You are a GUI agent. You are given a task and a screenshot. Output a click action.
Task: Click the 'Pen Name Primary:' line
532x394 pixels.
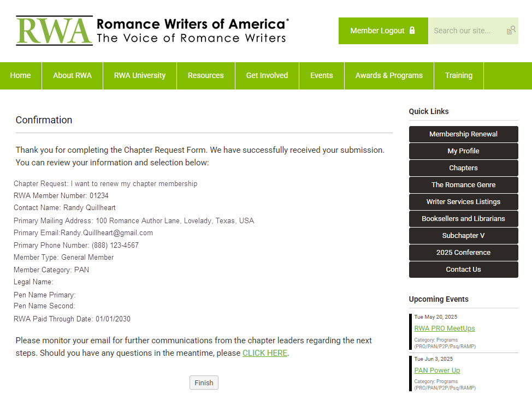(x=44, y=295)
